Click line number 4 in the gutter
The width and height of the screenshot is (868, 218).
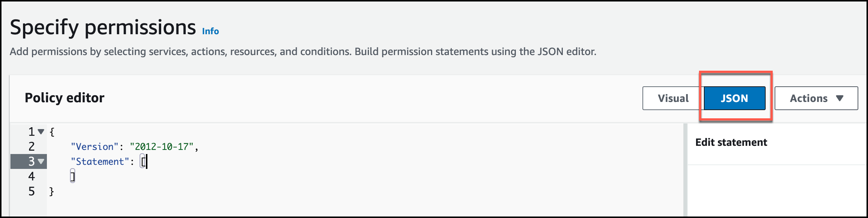[x=32, y=176]
